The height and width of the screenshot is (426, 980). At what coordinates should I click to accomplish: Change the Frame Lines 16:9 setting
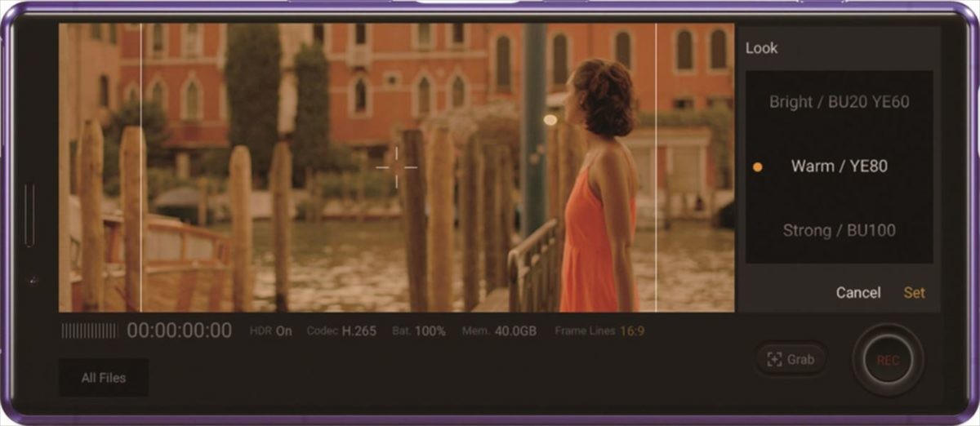(599, 331)
